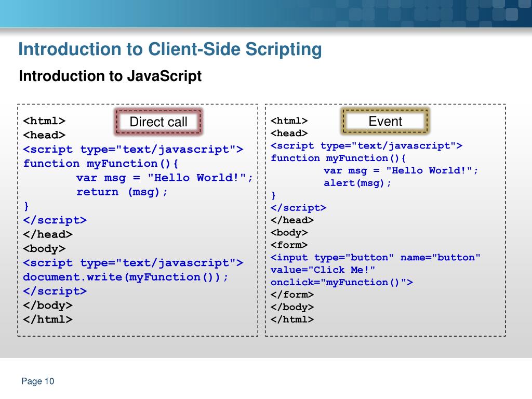Click the var msg line in Event code
532x399 pixels.
pos(401,170)
